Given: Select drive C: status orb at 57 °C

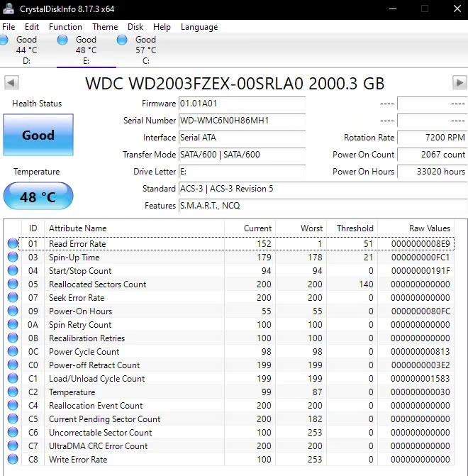Looking at the screenshot, I should tap(121, 40).
